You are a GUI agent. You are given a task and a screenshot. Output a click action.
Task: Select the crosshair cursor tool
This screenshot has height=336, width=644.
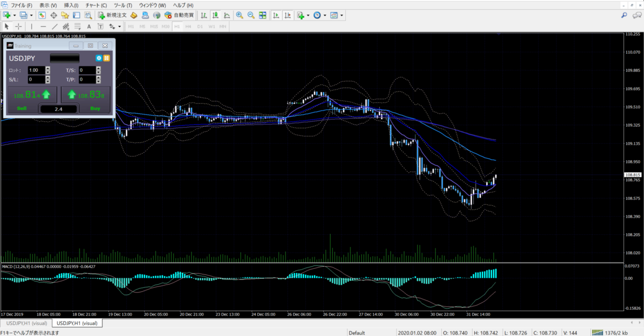[18, 26]
